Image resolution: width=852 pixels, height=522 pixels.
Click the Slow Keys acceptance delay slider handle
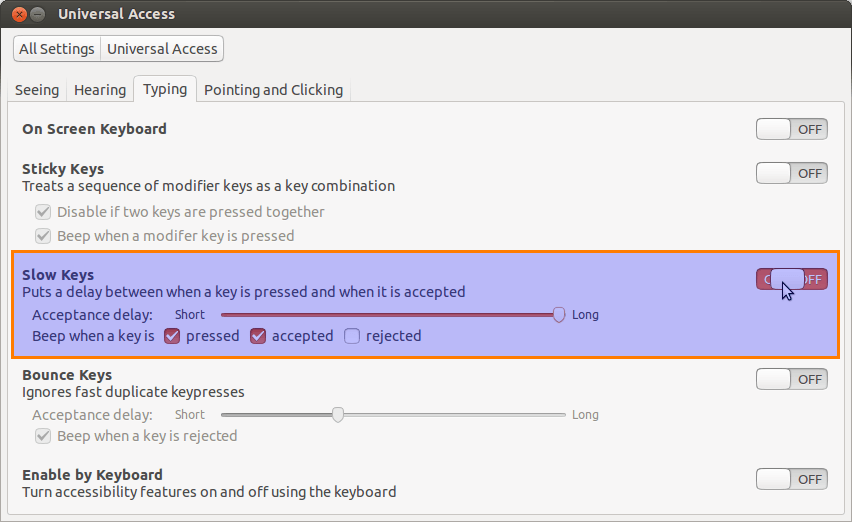tap(560, 314)
